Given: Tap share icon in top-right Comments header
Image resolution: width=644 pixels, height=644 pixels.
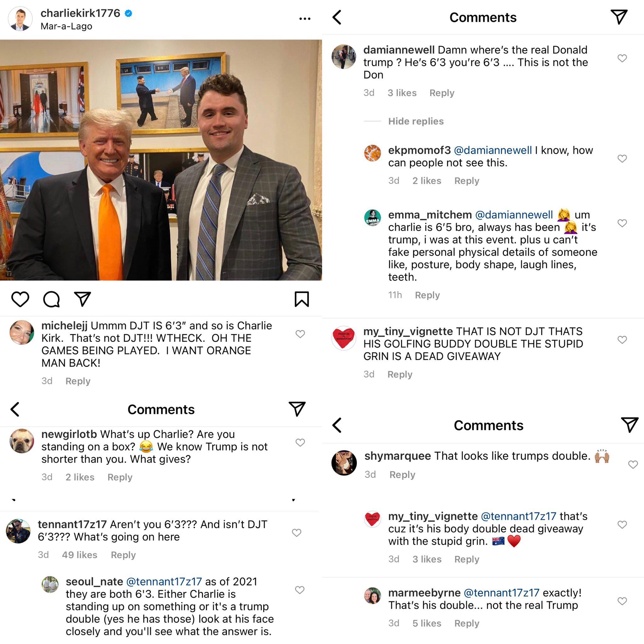Looking at the screenshot, I should click(619, 17).
